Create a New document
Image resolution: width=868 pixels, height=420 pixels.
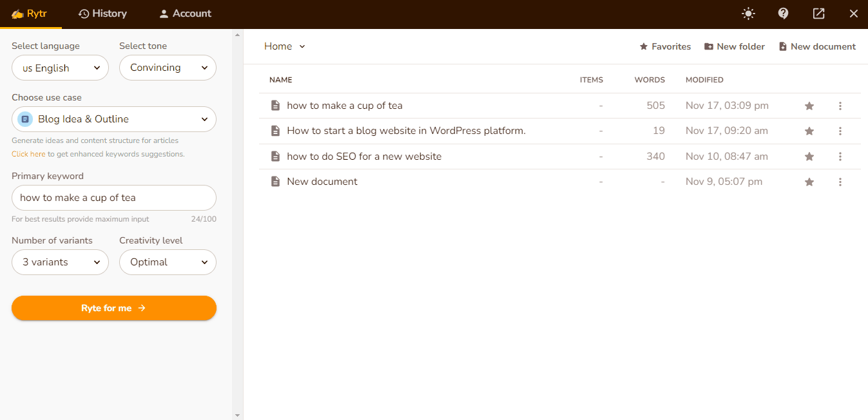coord(817,46)
